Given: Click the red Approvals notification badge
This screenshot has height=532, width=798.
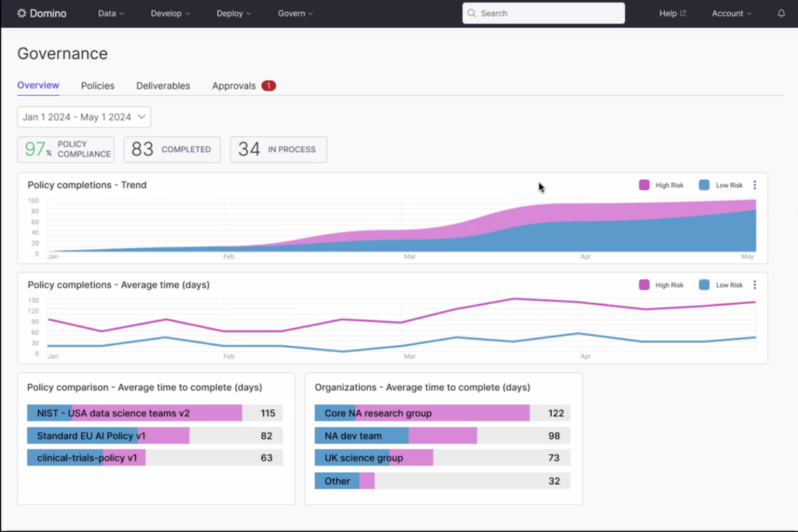Looking at the screenshot, I should 268,85.
